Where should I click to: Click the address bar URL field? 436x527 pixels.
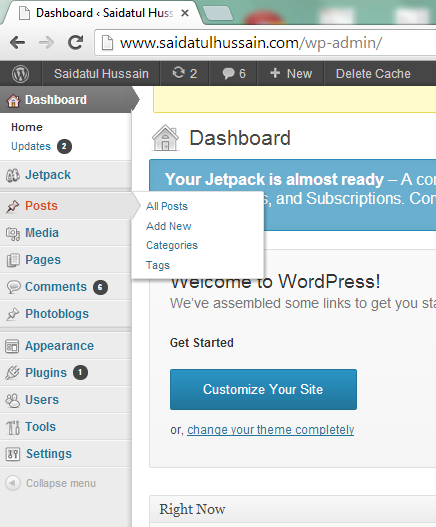[x=265, y=43]
